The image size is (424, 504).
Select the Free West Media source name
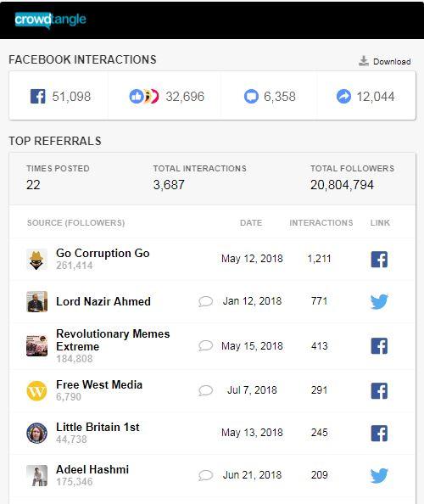(x=99, y=384)
